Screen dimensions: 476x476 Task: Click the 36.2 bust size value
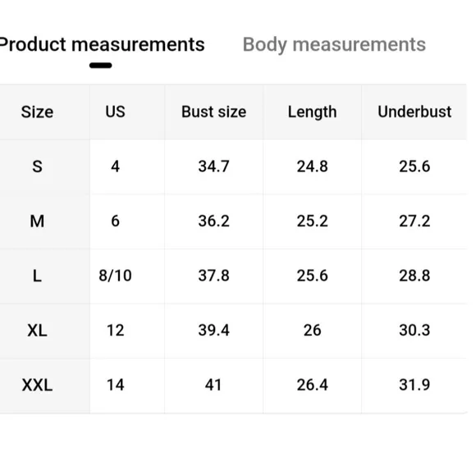click(x=213, y=221)
